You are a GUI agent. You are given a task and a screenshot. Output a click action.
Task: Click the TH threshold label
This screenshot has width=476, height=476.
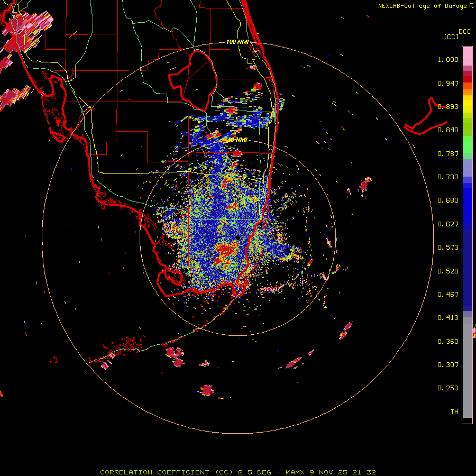point(454,412)
